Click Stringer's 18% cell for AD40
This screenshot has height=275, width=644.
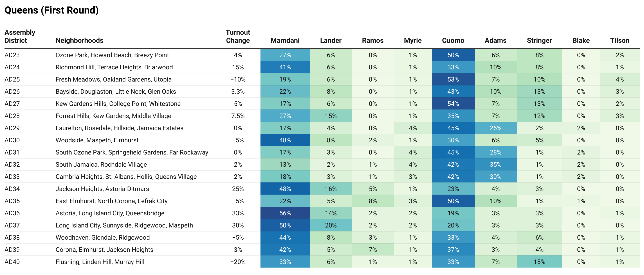click(539, 262)
